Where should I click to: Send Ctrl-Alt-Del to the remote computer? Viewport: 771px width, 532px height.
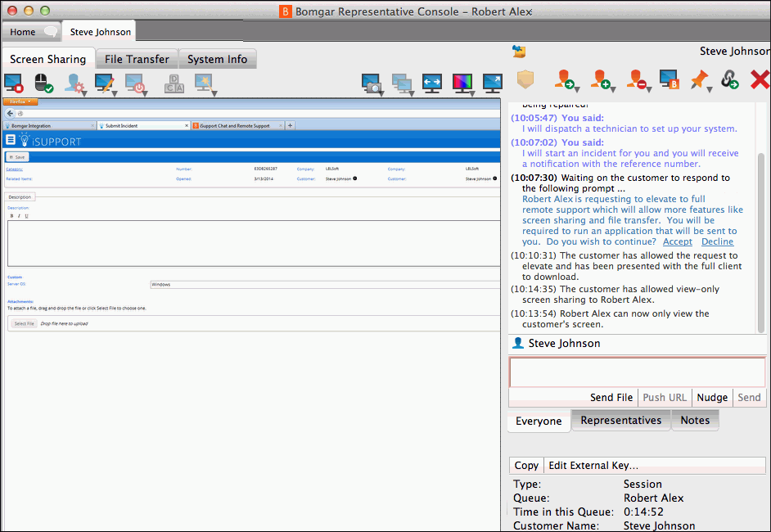tap(174, 82)
